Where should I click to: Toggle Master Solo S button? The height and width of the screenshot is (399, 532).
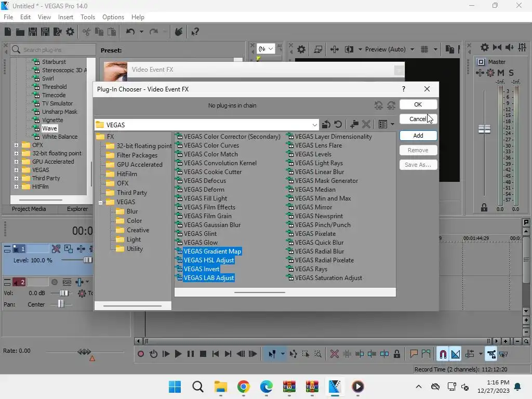[511, 73]
